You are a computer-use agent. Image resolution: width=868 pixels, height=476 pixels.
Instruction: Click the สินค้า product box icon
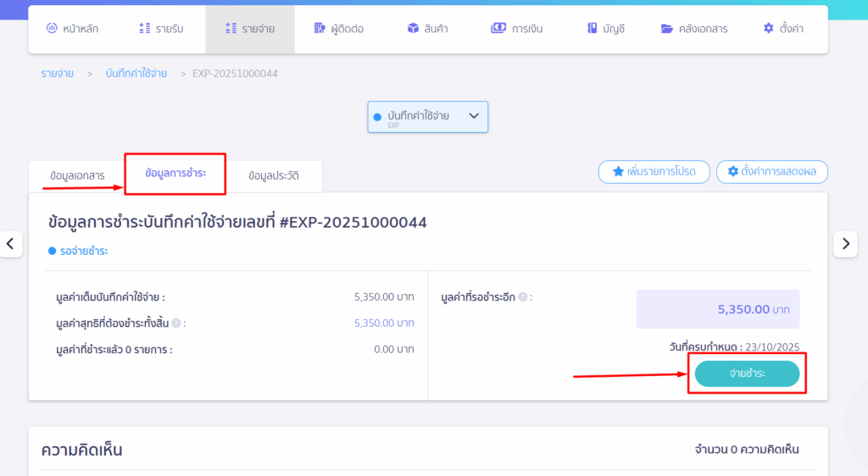[x=413, y=29]
